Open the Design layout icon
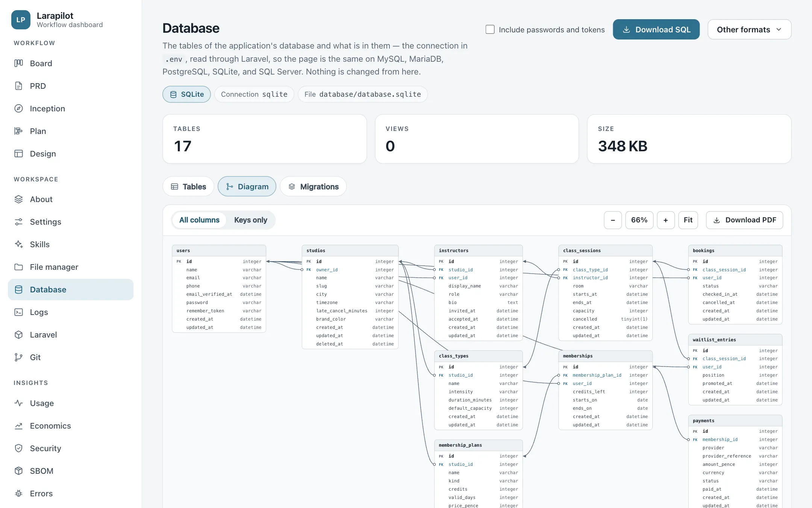Screen dimensions: 812x508 pyautogui.click(x=18, y=154)
